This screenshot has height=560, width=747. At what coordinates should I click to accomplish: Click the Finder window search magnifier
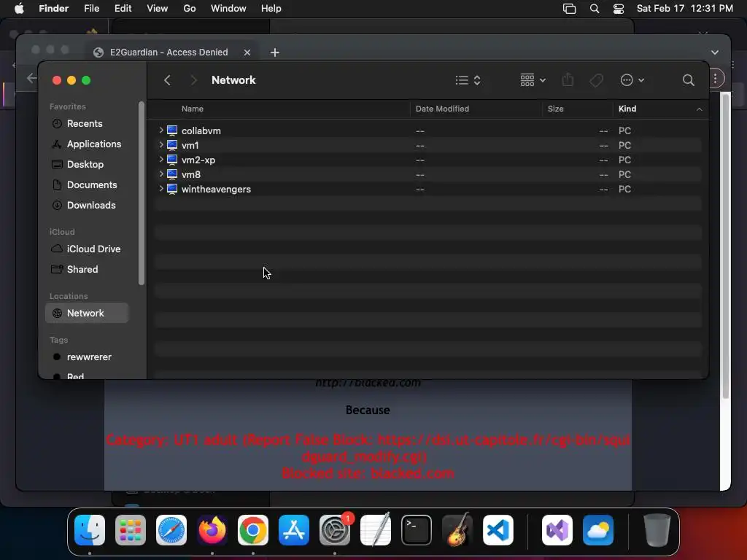coord(688,80)
